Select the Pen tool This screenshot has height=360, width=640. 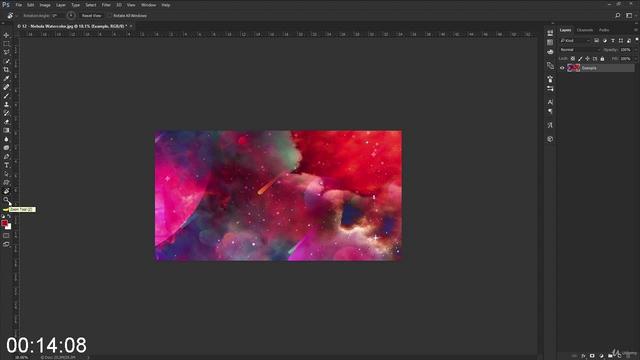(x=6, y=157)
